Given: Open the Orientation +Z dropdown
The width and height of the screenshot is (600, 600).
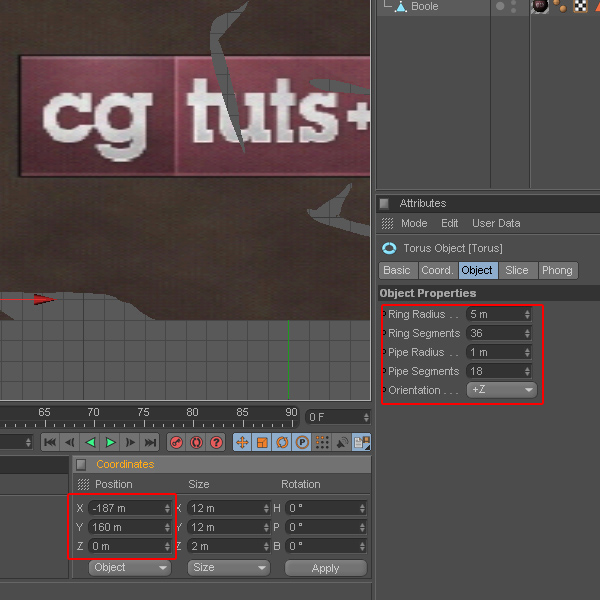Looking at the screenshot, I should point(502,390).
